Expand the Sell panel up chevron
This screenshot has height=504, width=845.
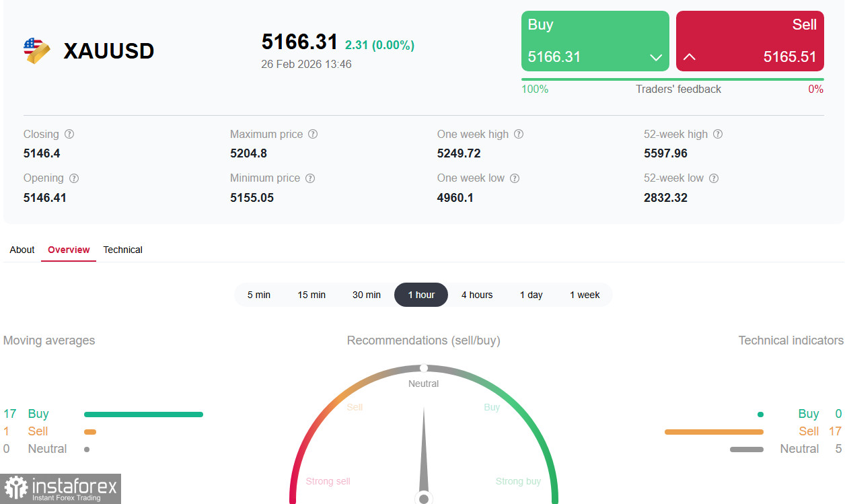[x=689, y=57]
